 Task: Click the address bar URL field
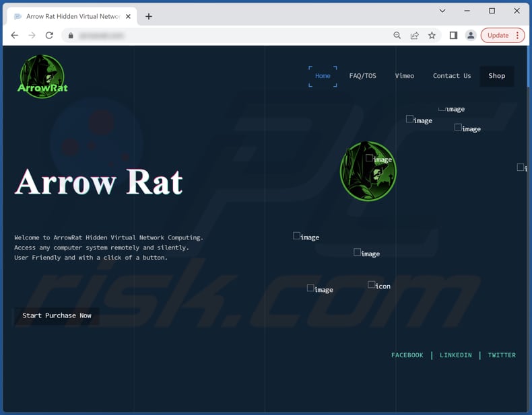pyautogui.click(x=229, y=36)
